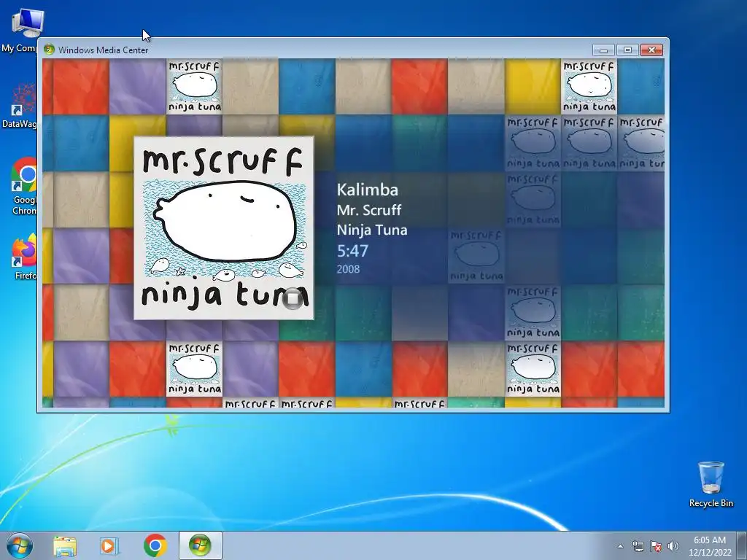Click the taskbar clock showing 6:05 AM

(x=710, y=546)
